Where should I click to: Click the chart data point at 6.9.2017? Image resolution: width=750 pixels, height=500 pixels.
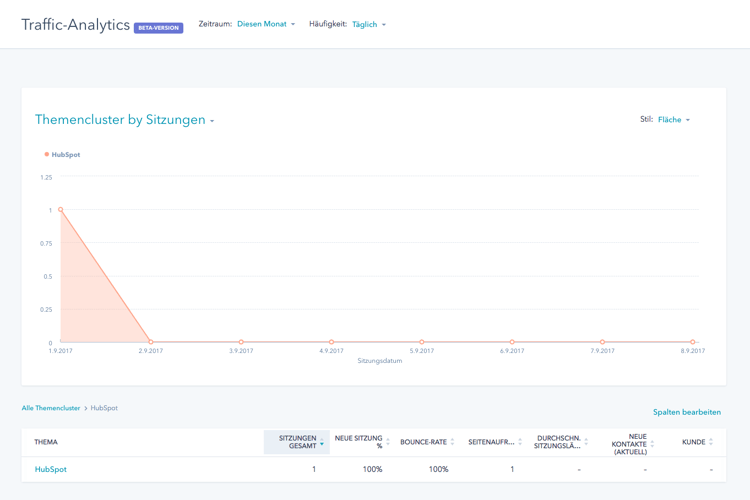pyautogui.click(x=512, y=342)
